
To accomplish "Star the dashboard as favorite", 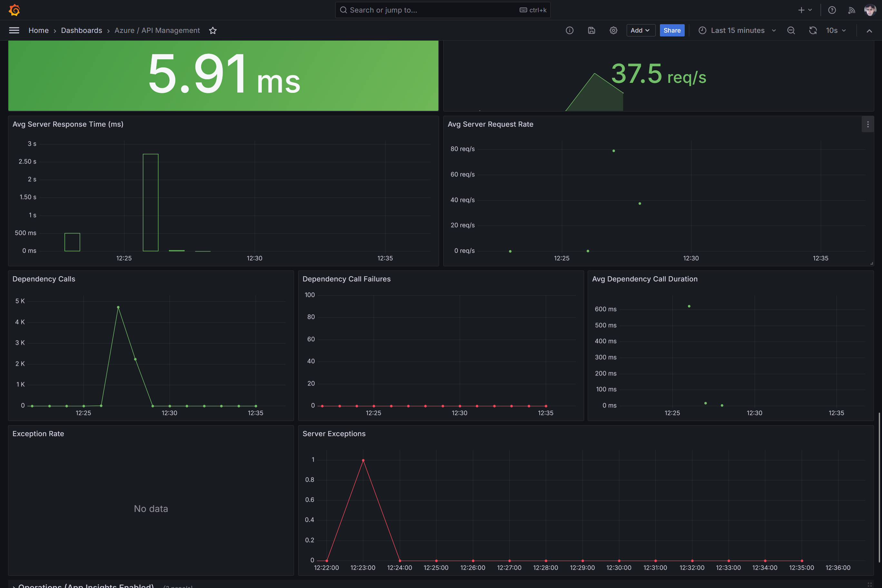I will pos(213,30).
